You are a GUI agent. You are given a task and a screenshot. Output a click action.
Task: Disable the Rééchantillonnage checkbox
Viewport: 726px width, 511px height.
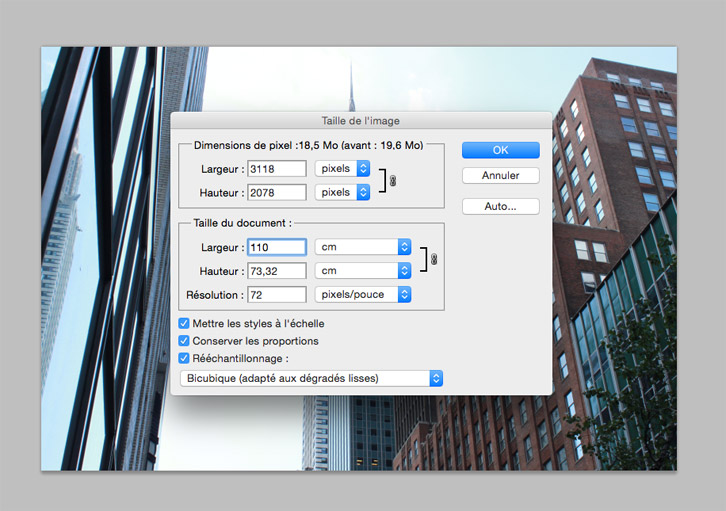pyautogui.click(x=184, y=358)
